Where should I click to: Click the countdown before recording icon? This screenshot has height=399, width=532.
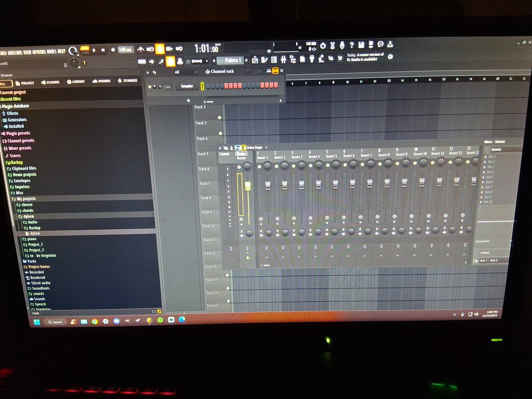click(x=160, y=49)
